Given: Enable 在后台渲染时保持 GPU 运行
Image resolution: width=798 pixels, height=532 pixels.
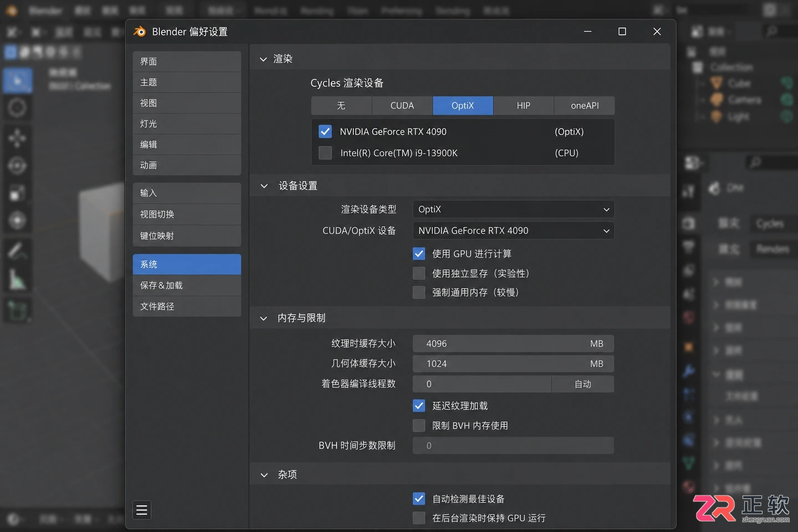Looking at the screenshot, I should pyautogui.click(x=419, y=518).
